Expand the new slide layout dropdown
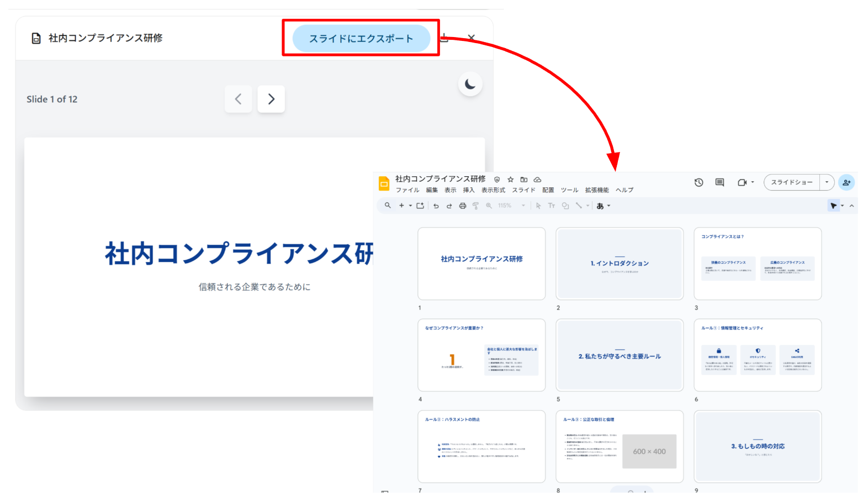The image size is (868, 504). [410, 206]
